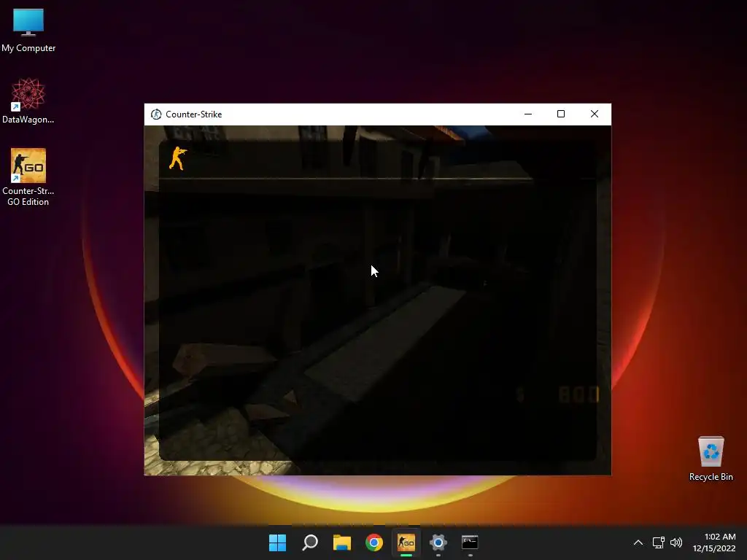The image size is (747, 560).
Task: Launch Google Chrome from the taskbar
Action: (374, 542)
